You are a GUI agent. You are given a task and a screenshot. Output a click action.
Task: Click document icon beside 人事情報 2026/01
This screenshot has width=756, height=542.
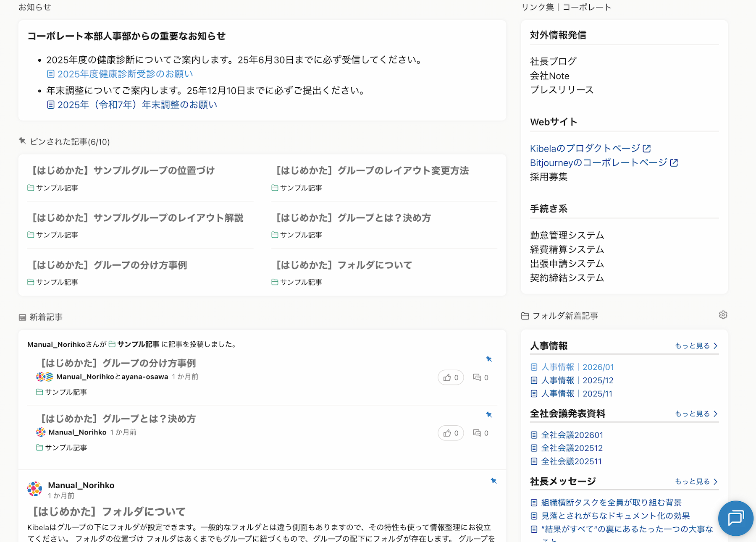click(533, 367)
